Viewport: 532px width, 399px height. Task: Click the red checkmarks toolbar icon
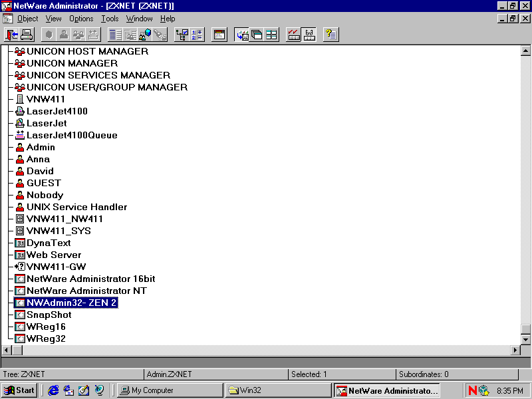[294, 35]
